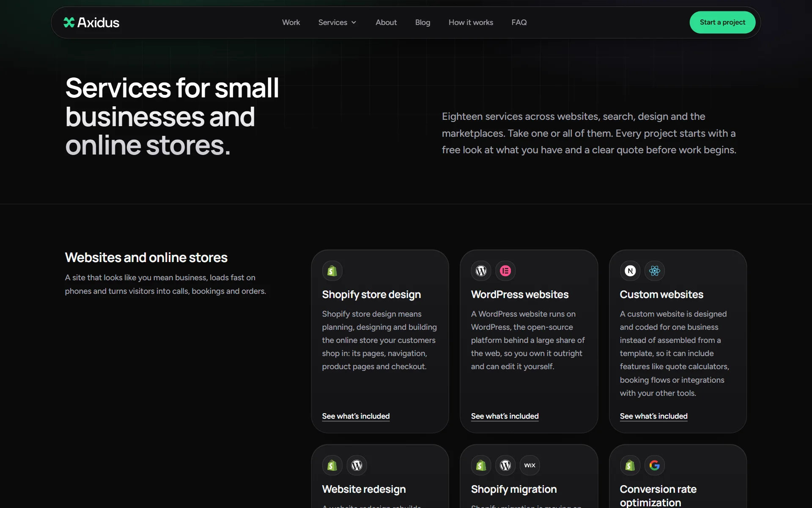This screenshot has height=508, width=812.
Task: Click the main 'Services for small businesses' headline
Action: point(172,116)
